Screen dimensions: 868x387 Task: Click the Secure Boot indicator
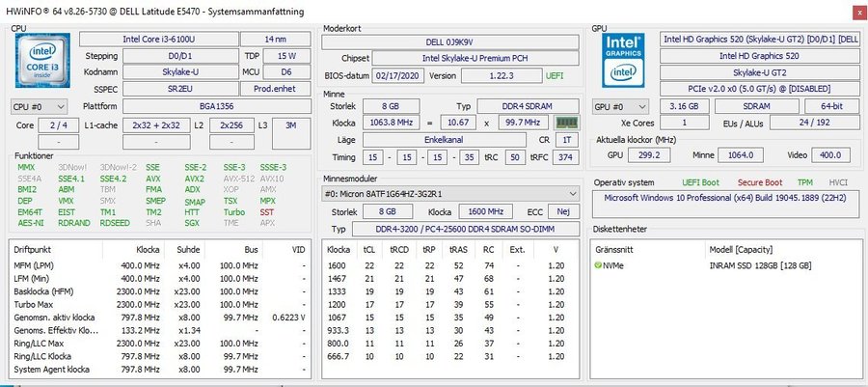[x=760, y=182]
